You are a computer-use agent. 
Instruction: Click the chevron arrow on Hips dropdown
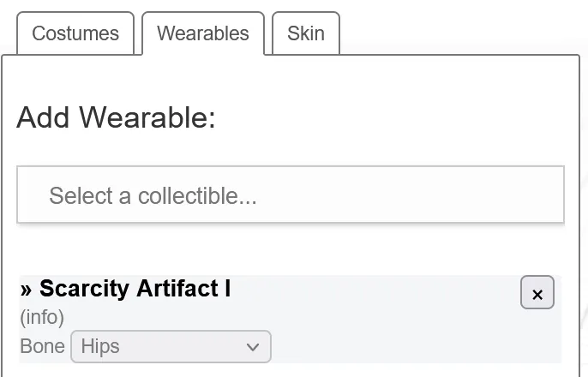coord(253,347)
